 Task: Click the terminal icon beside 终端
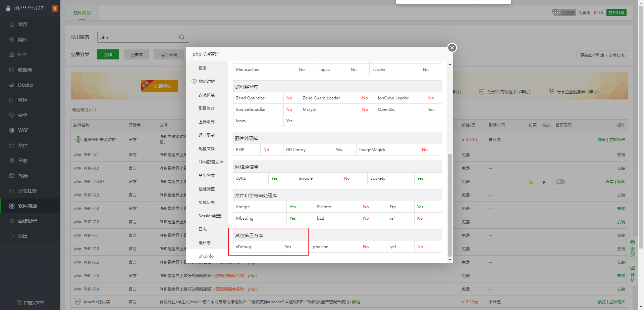[x=12, y=176]
